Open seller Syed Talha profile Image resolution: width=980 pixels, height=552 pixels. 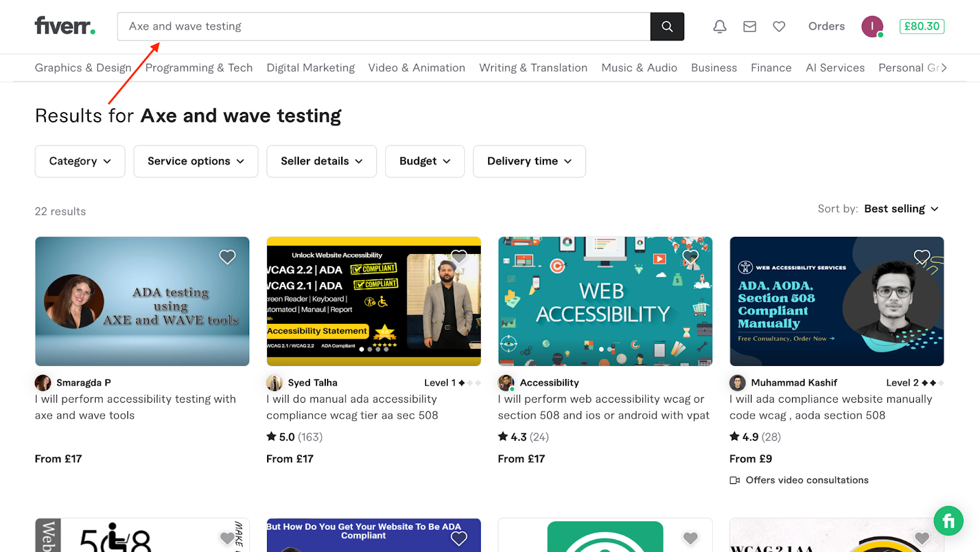point(312,382)
